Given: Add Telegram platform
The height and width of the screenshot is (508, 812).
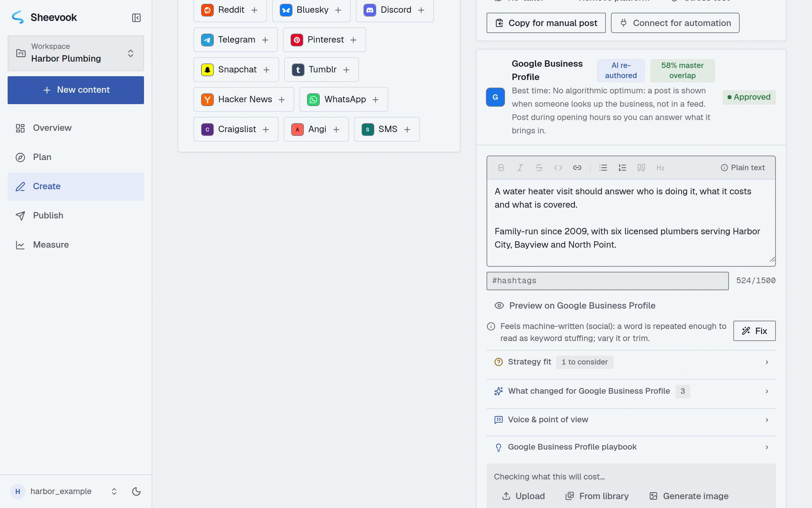Looking at the screenshot, I should pyautogui.click(x=236, y=40).
